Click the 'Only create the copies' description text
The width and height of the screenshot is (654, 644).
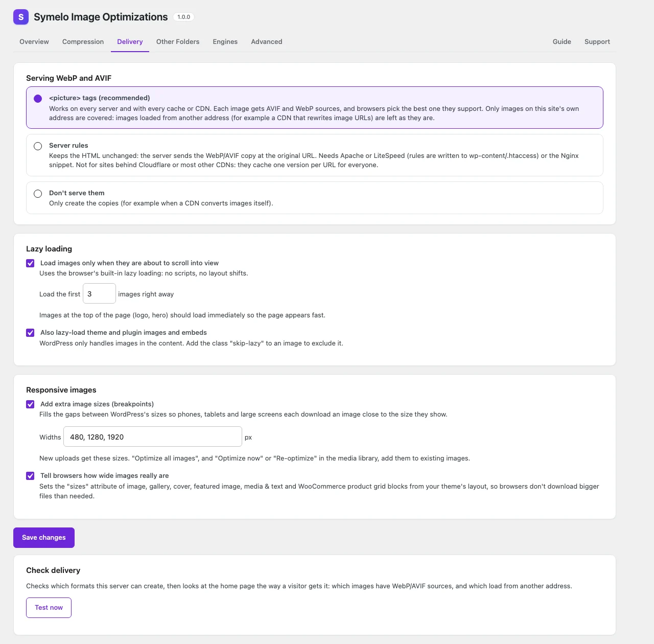point(161,203)
